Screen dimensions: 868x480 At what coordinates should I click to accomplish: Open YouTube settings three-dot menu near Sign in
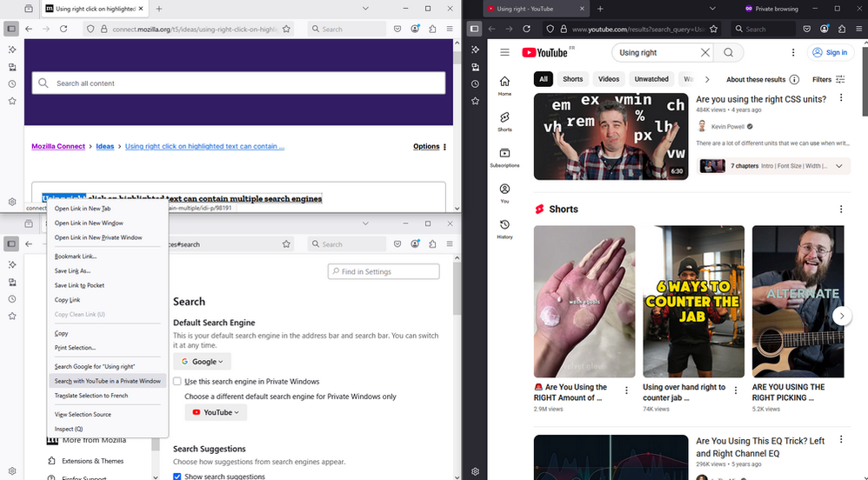click(792, 52)
